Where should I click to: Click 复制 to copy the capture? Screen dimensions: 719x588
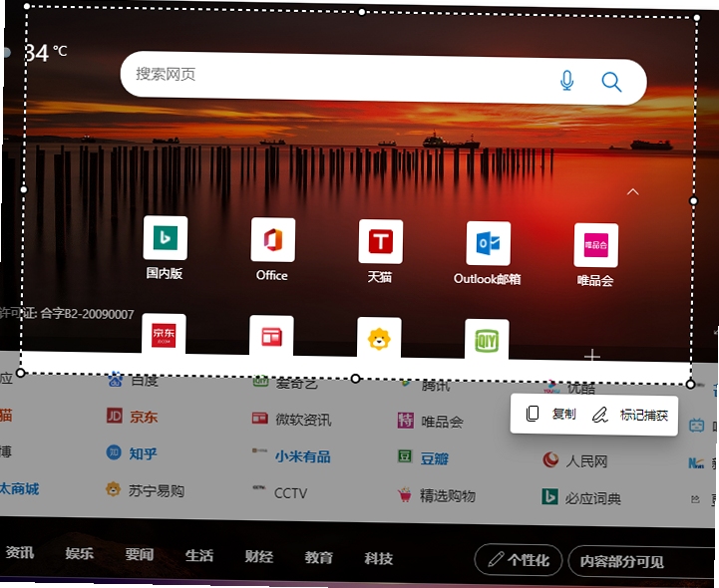pos(550,414)
